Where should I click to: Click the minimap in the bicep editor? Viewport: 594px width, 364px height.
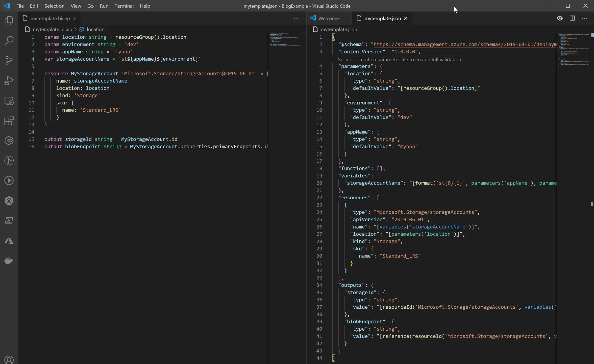pos(285,40)
